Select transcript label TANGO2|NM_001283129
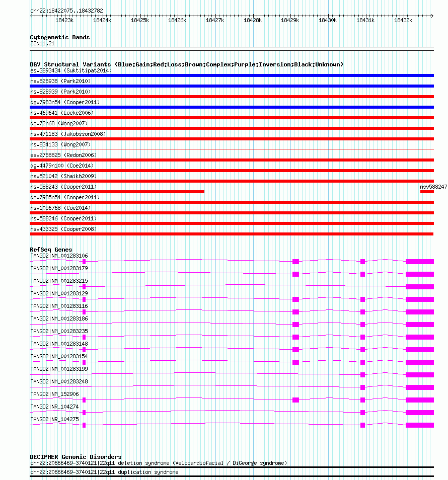Viewport: 448px width, 480px height. pyautogui.click(x=59, y=293)
